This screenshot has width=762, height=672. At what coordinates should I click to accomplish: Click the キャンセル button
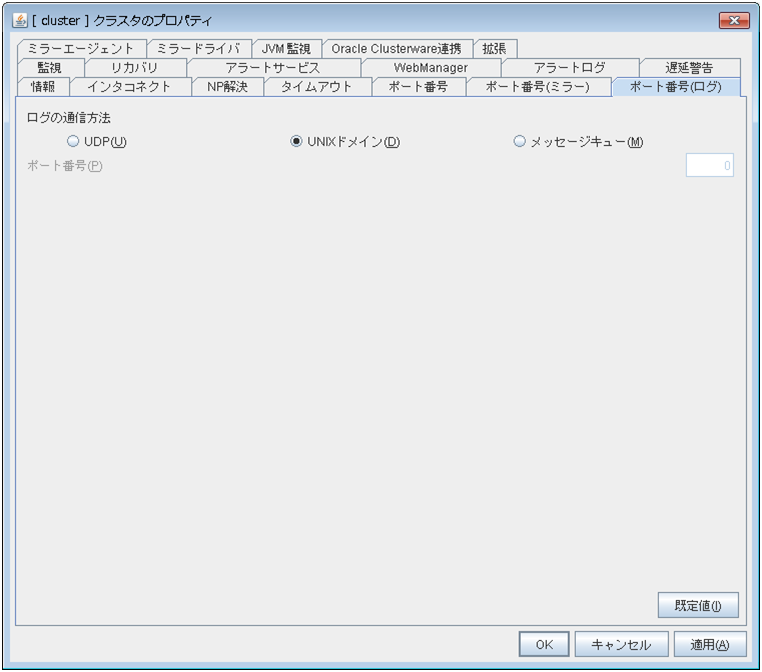[x=622, y=644]
